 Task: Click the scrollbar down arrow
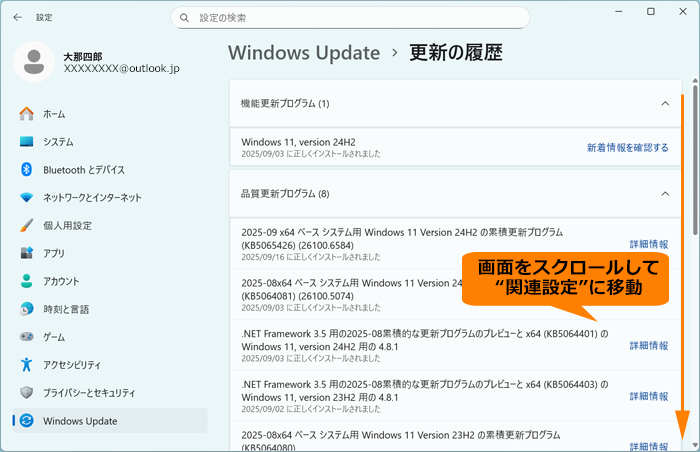[x=695, y=445]
